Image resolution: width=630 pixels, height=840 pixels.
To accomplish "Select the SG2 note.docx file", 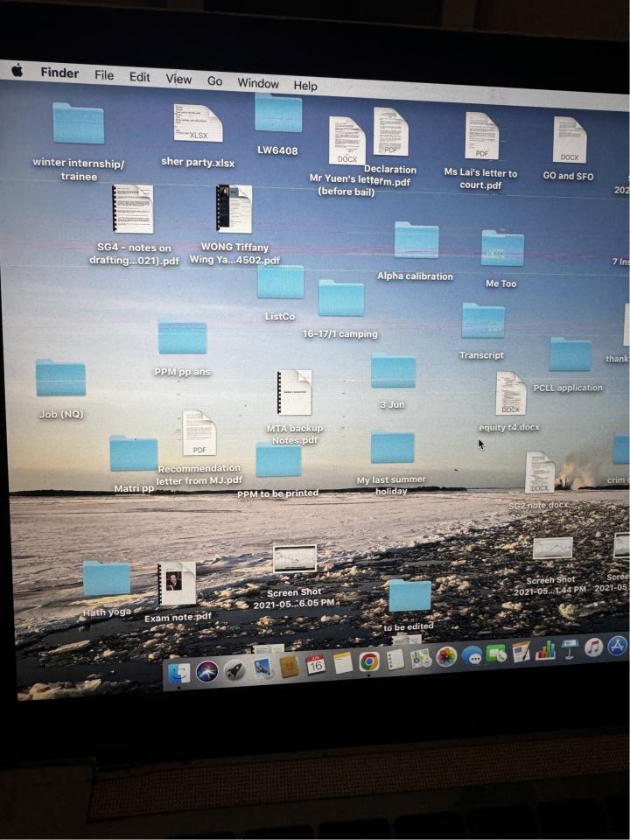I will pyautogui.click(x=540, y=472).
